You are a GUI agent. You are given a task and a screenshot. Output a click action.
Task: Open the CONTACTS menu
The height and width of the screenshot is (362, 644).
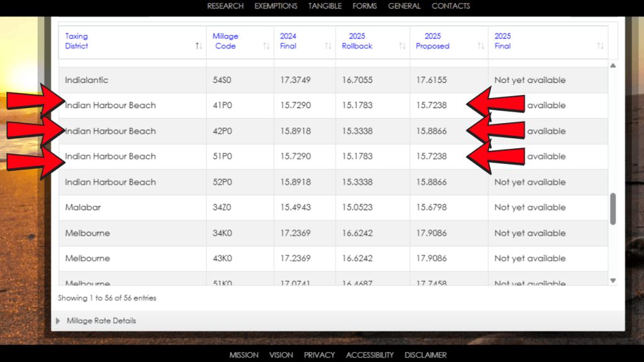coord(450,6)
